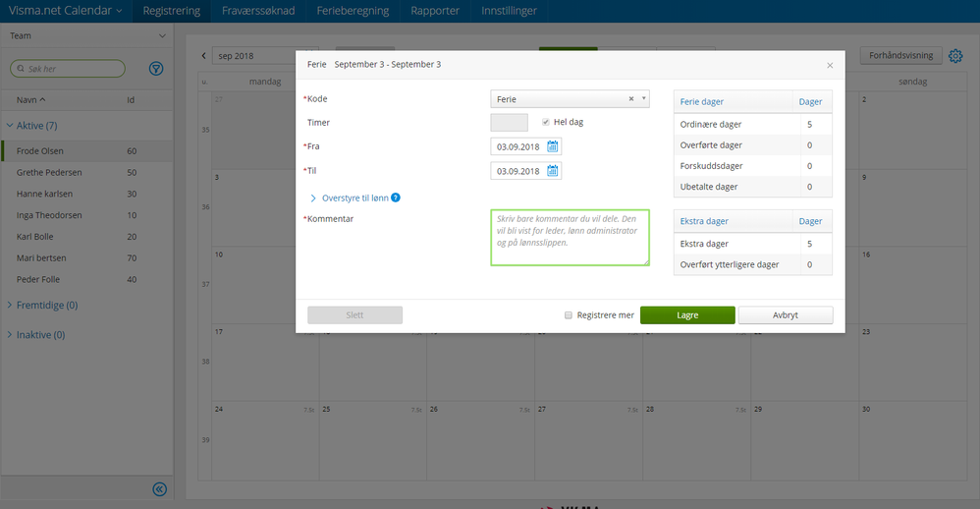Select employee Frode Olsen
Screen dimensions: 980x509
pyautogui.click(x=86, y=151)
